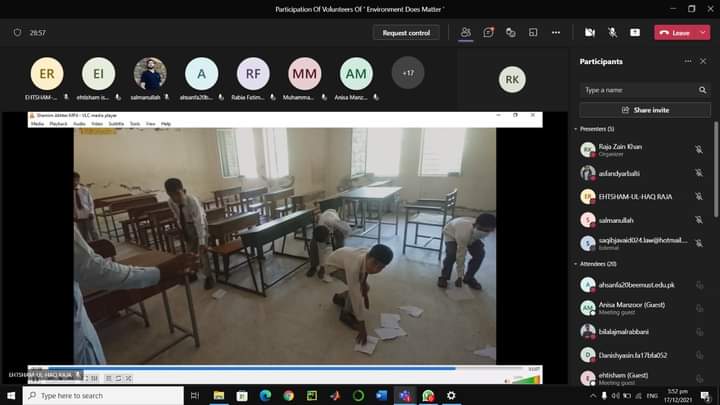Collapse the Presenters section

tap(576, 129)
